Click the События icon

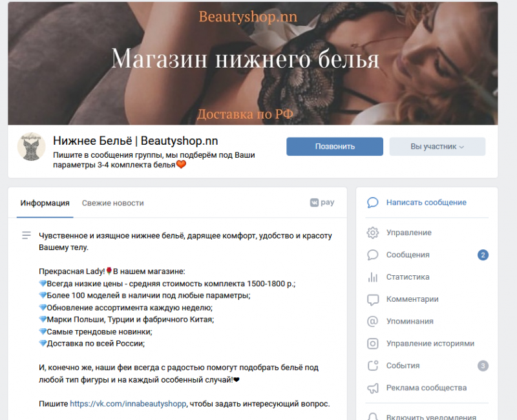pyautogui.click(x=373, y=366)
